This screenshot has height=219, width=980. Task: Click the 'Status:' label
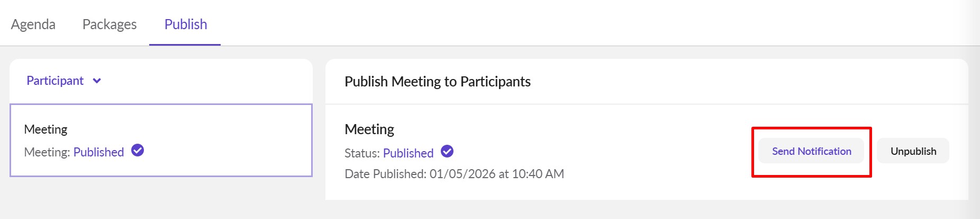pos(362,153)
